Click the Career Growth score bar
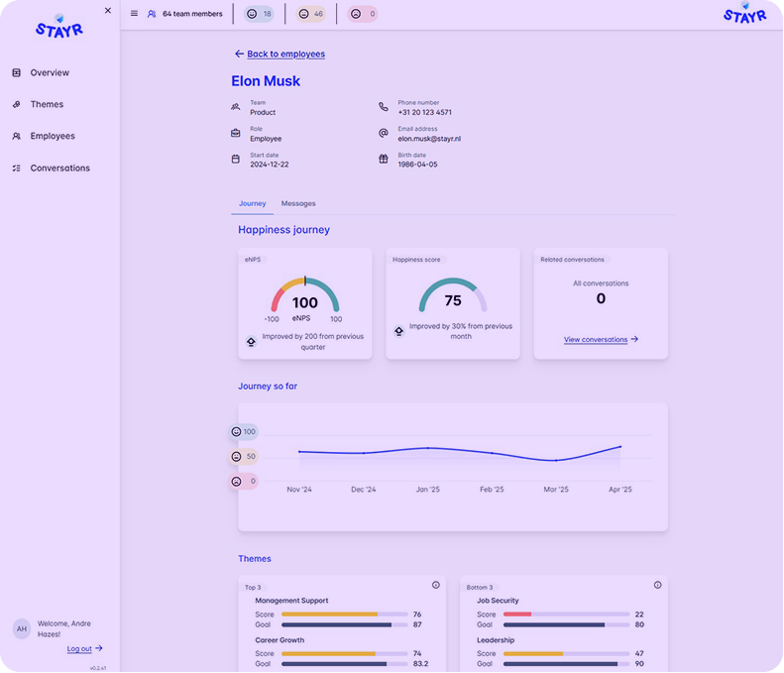Screen dimensions: 784x673 tap(345, 653)
